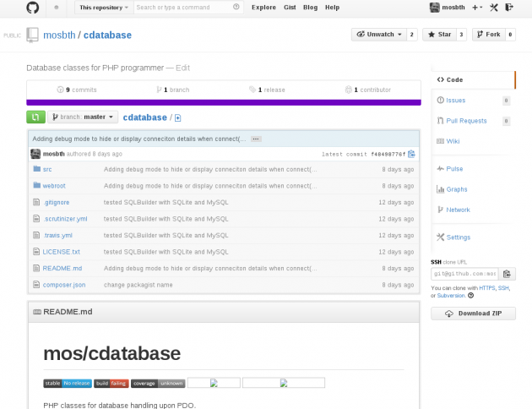Open the .gitignore file
532x409 pixels.
pos(56,202)
